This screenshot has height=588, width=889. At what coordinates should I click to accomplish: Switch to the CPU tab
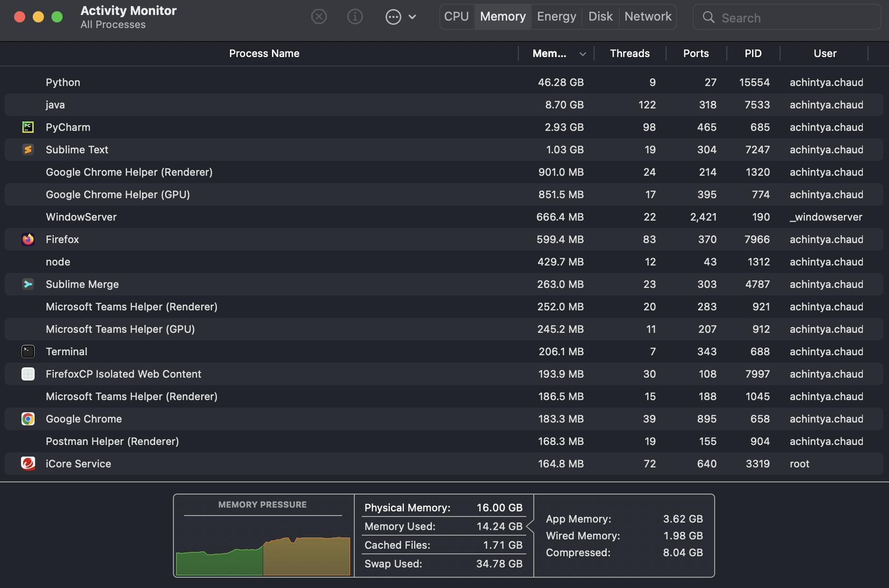tap(457, 16)
